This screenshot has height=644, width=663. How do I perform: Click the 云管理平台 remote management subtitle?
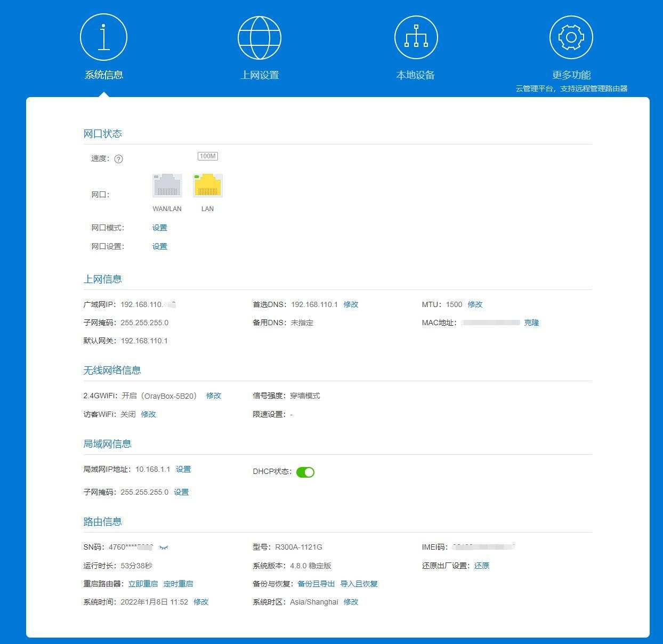pyautogui.click(x=571, y=88)
